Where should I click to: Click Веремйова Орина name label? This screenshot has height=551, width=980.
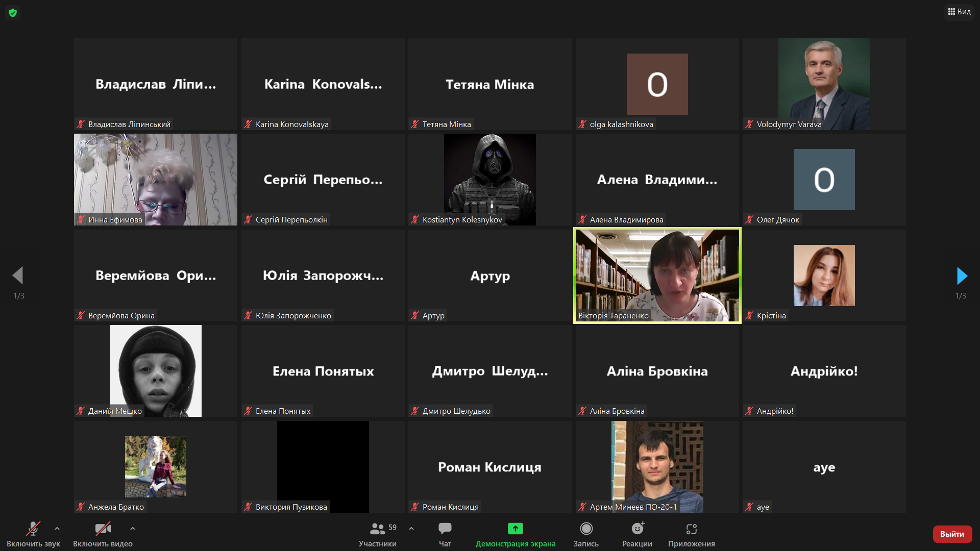121,315
